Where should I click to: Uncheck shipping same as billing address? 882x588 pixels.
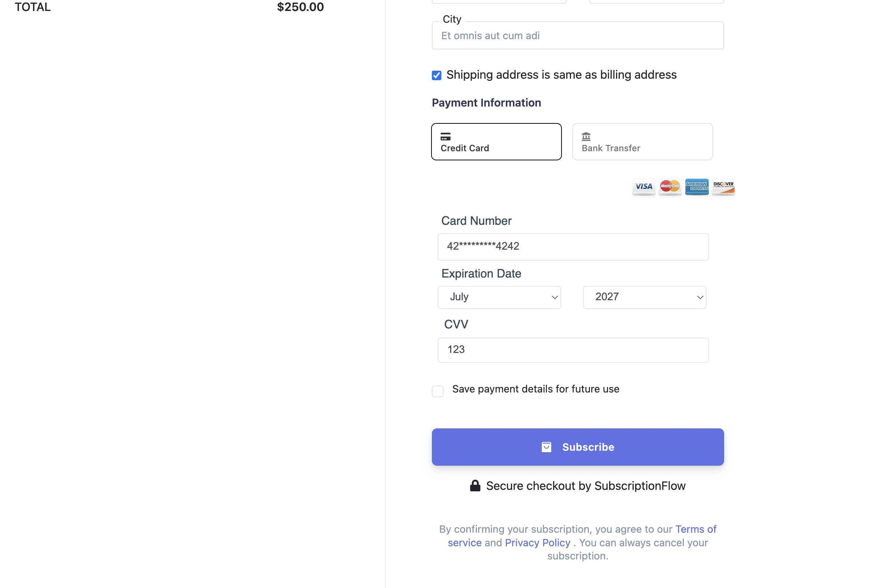(x=436, y=75)
